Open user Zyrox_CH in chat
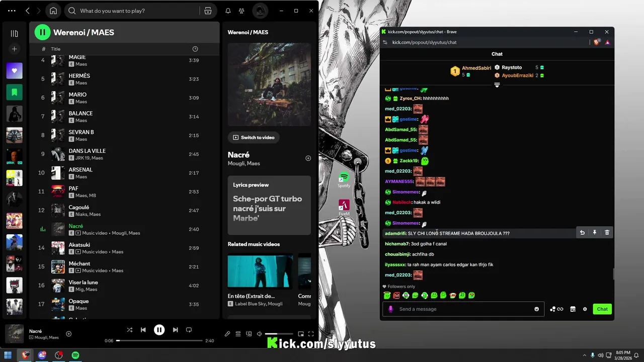644x362 pixels. [410, 99]
